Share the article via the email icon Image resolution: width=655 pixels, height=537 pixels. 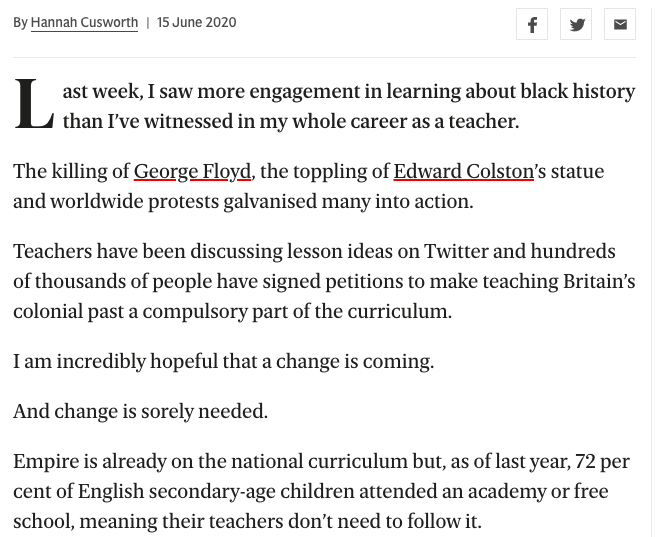620,24
